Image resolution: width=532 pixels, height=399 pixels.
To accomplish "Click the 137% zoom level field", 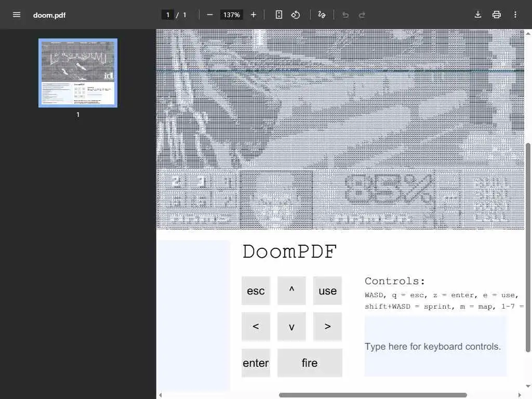I will pyautogui.click(x=231, y=15).
